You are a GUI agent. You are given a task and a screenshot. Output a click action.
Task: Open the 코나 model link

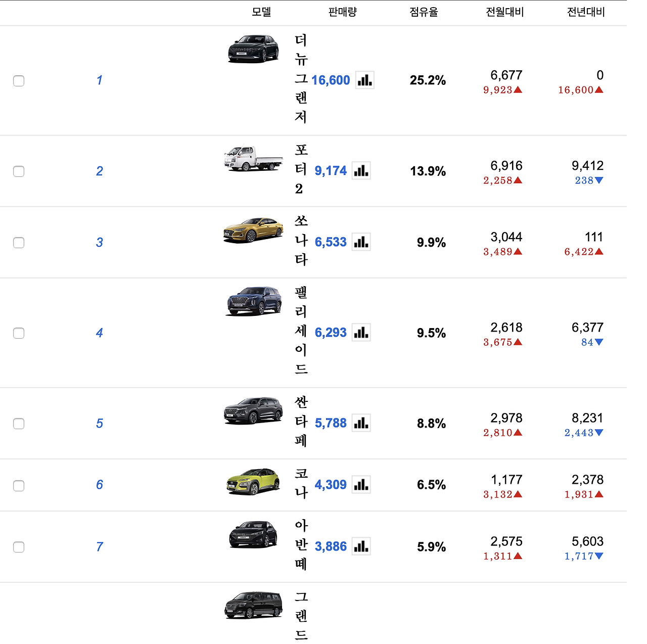(301, 483)
